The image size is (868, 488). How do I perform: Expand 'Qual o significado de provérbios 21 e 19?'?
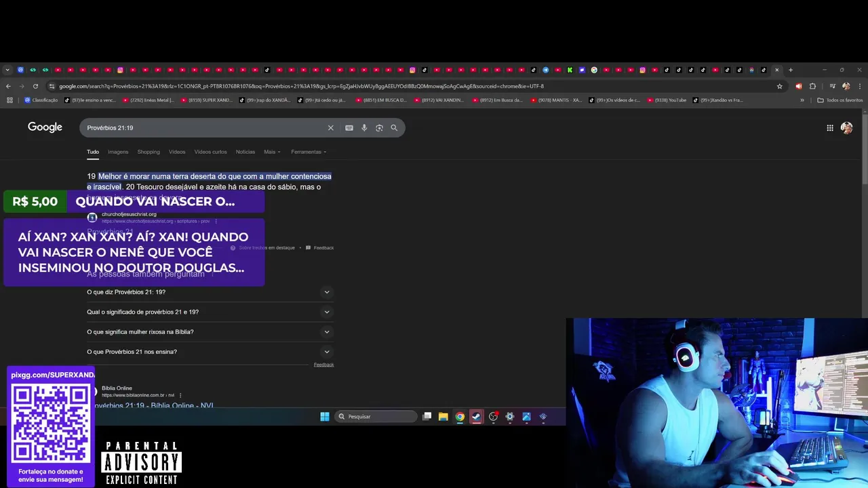click(x=210, y=312)
